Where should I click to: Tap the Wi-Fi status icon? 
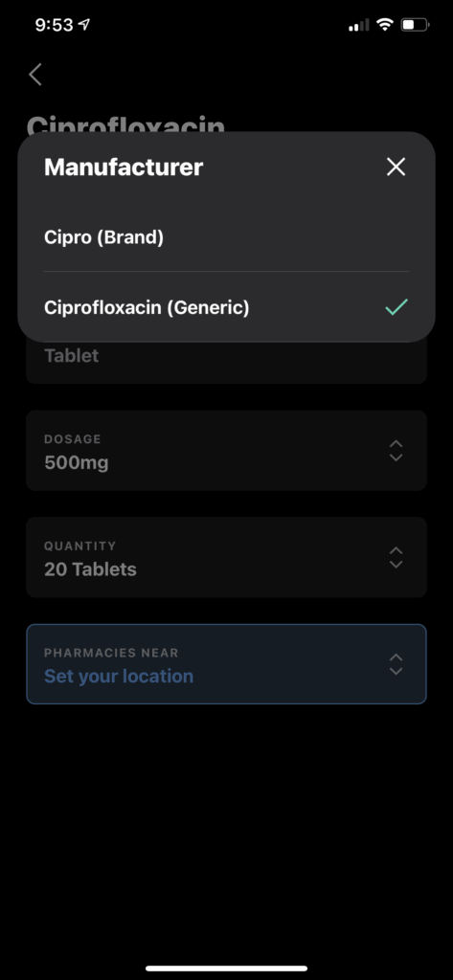[385, 25]
